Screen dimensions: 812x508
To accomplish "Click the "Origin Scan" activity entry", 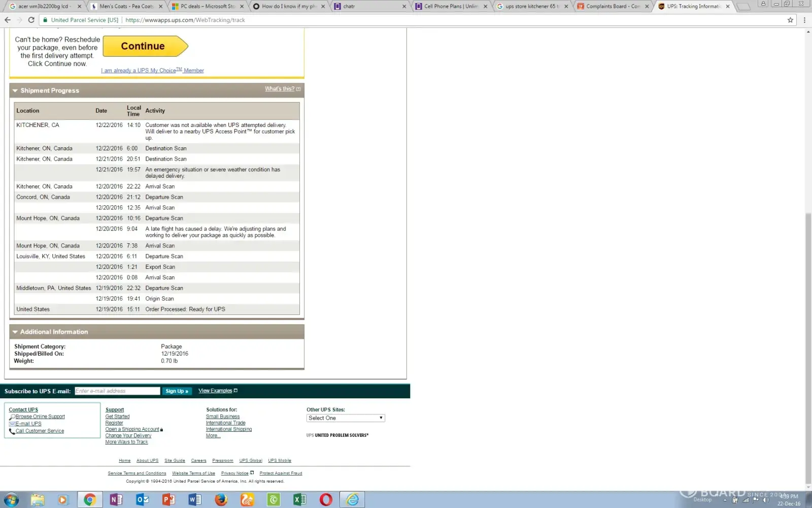I will tap(160, 299).
